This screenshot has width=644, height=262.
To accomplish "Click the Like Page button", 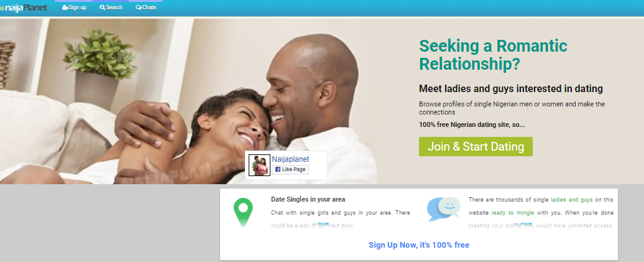I will click(x=290, y=169).
